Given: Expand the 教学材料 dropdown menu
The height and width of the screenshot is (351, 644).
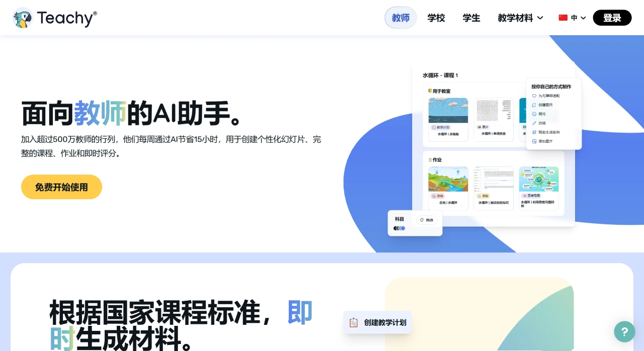Looking at the screenshot, I should pyautogui.click(x=520, y=18).
